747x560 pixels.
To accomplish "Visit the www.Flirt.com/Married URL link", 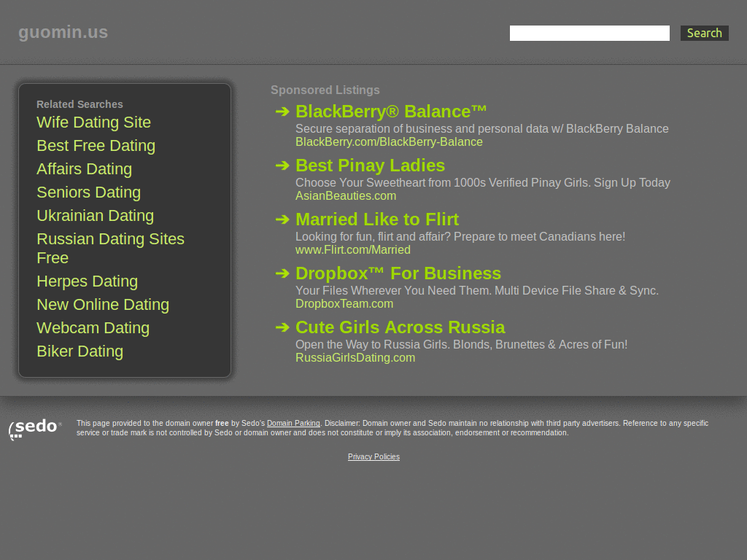I will click(352, 250).
